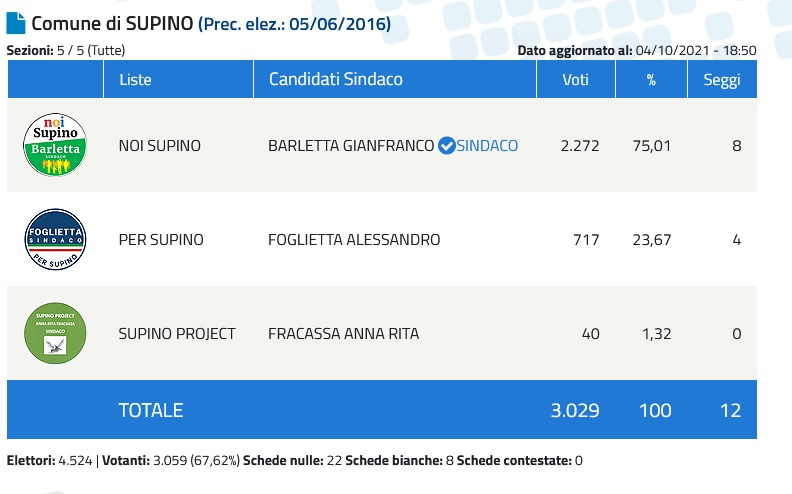Screen dimensions: 792x494
Task: Click the document icon beside Comune di SUPINO
Action: click(x=16, y=23)
